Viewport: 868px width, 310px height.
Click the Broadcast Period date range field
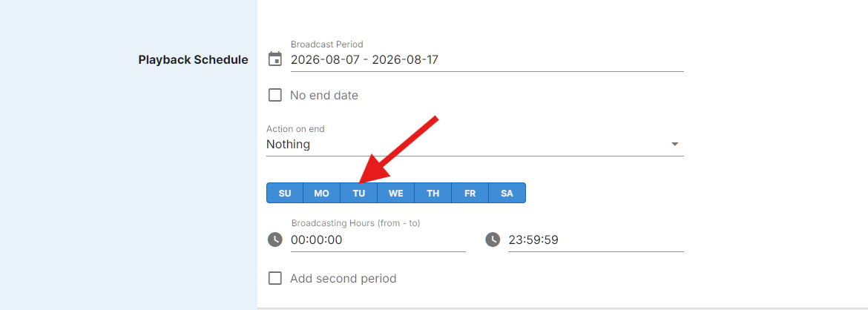pos(487,59)
